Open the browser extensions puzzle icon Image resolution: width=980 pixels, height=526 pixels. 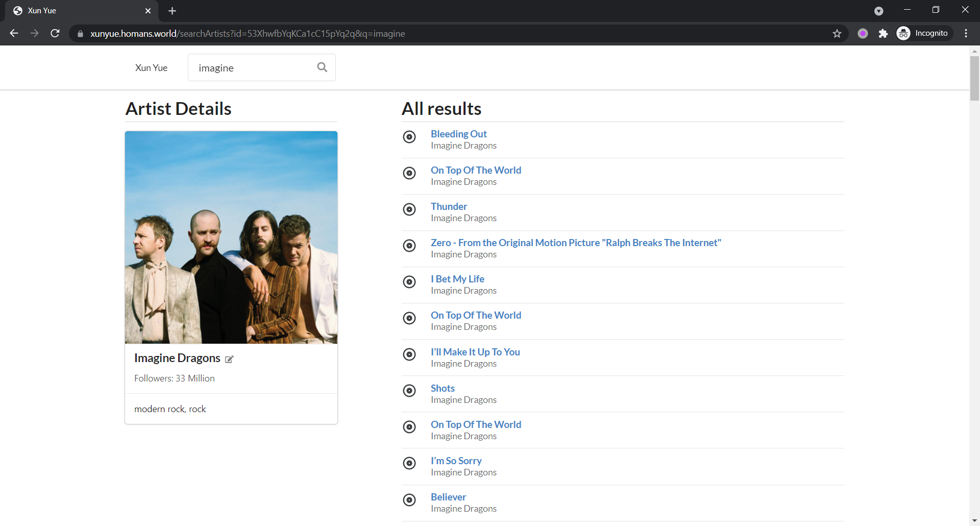(883, 33)
